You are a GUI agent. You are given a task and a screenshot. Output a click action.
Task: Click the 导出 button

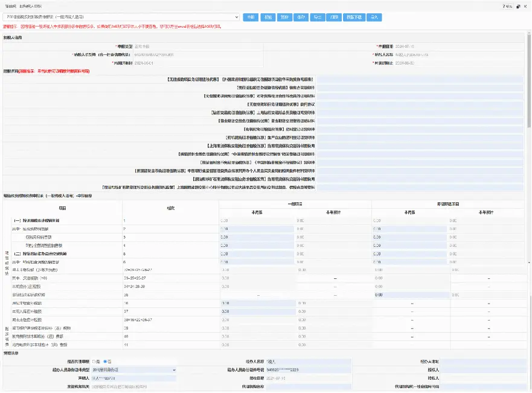pyautogui.click(x=317, y=17)
